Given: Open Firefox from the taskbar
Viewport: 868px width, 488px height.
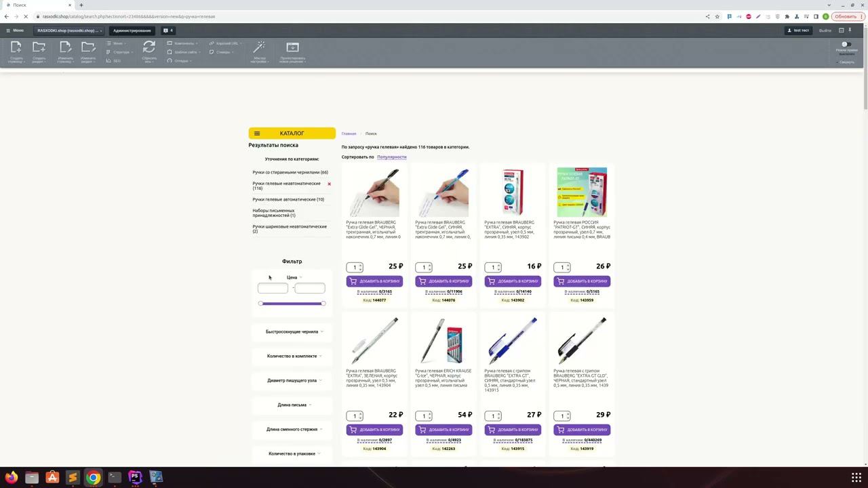Looking at the screenshot, I should [10, 477].
